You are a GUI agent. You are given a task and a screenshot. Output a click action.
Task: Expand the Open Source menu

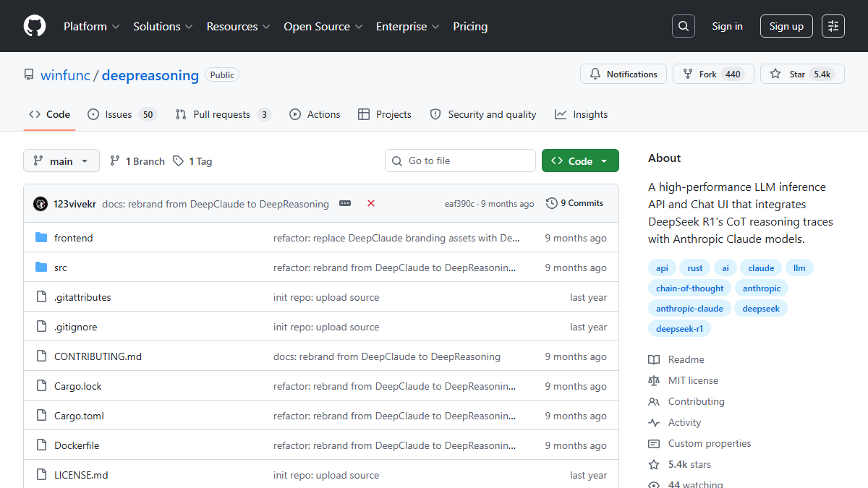click(323, 26)
